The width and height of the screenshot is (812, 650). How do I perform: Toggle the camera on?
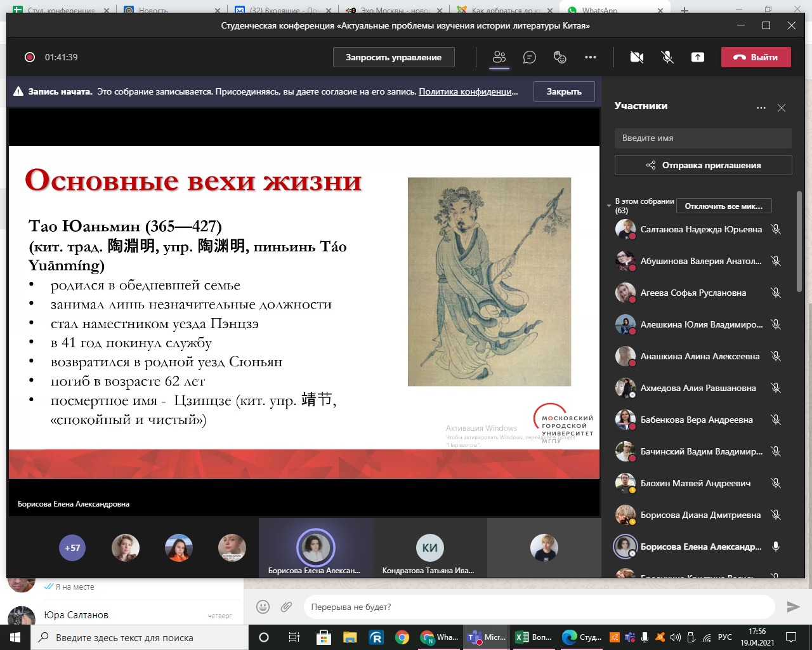637,57
